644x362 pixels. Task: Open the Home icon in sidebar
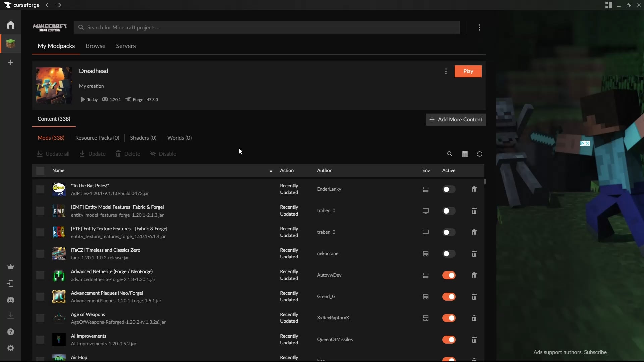(11, 25)
